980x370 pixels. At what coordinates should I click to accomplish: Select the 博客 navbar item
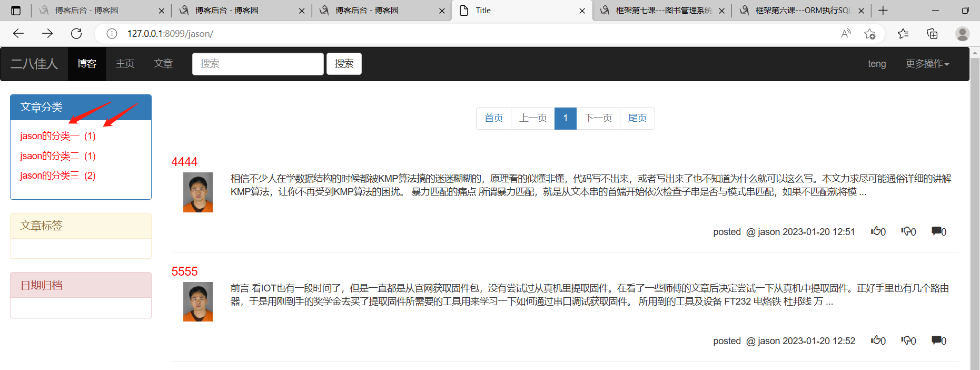[87, 64]
